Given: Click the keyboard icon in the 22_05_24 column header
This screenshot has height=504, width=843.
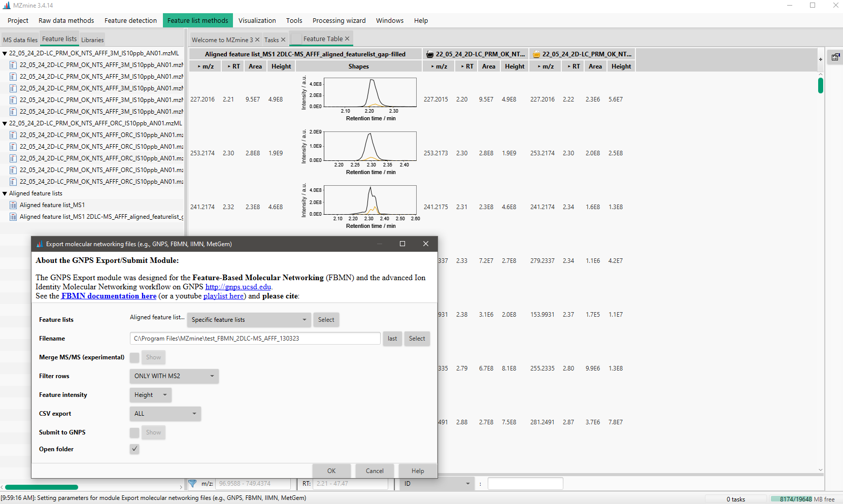Looking at the screenshot, I should pyautogui.click(x=429, y=54).
